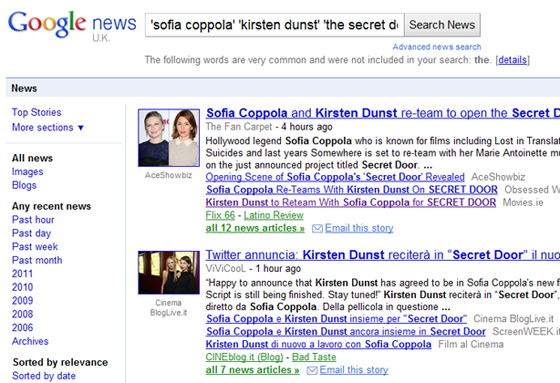The width and height of the screenshot is (560, 383).
Task: Open Advanced news search link
Action: [x=437, y=47]
